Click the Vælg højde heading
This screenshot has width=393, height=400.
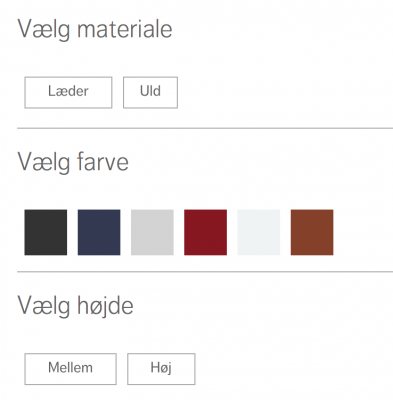(x=75, y=306)
